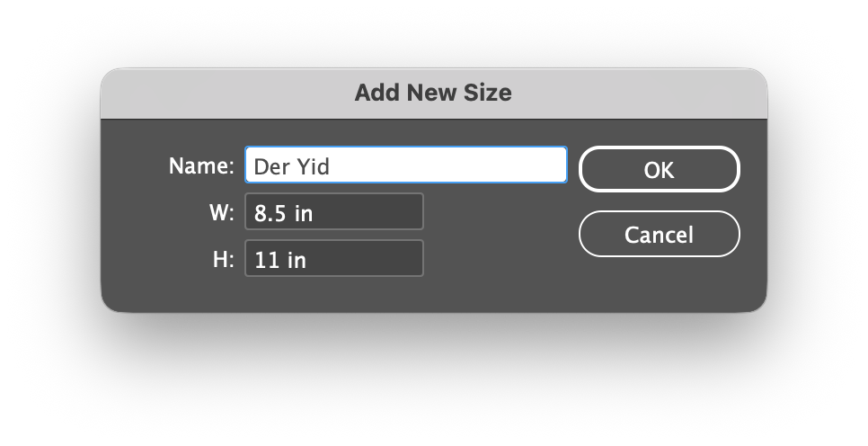The height and width of the screenshot is (446, 868).
Task: Click the "in" unit in width field
Action: pyautogui.click(x=304, y=213)
